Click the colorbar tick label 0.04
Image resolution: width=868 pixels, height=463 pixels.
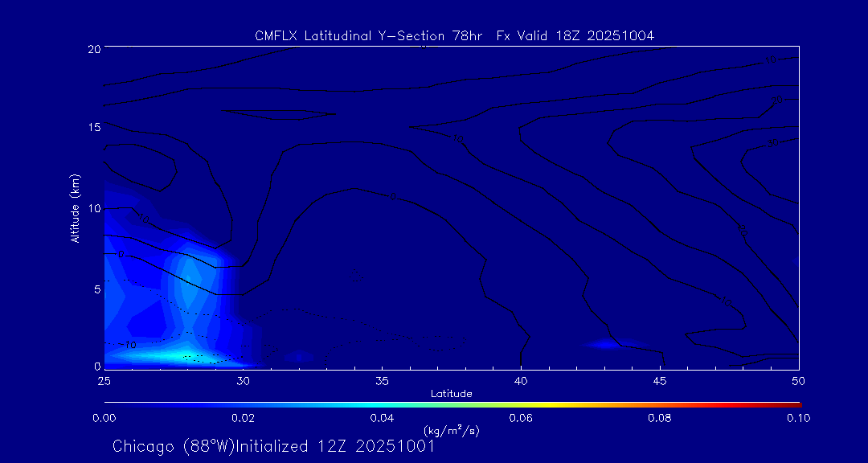(381, 418)
